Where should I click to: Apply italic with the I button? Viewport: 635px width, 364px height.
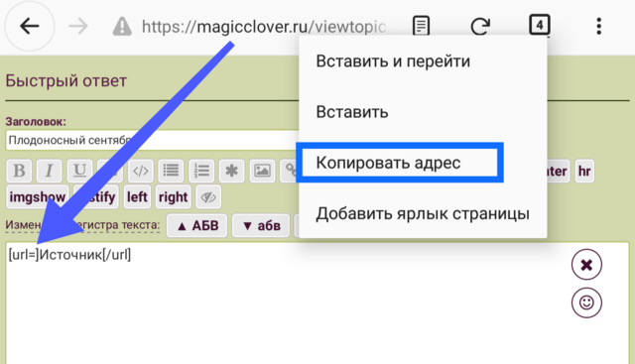[x=50, y=171]
